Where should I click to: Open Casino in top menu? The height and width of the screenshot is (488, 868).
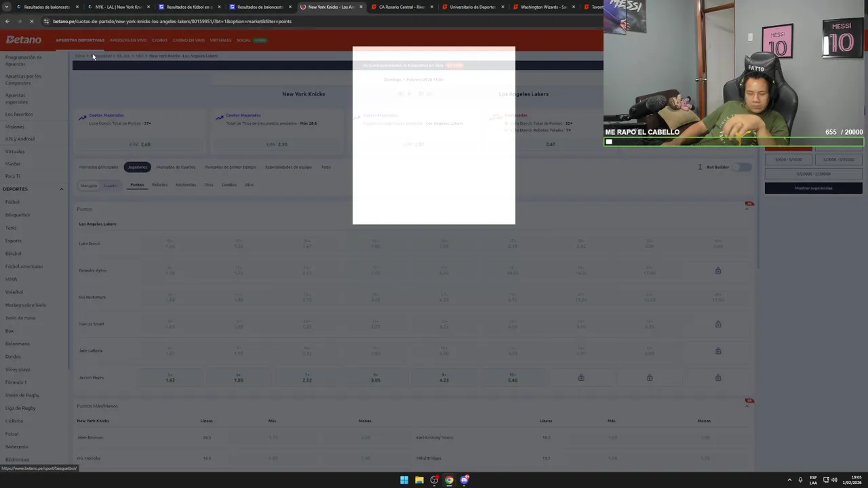click(159, 40)
